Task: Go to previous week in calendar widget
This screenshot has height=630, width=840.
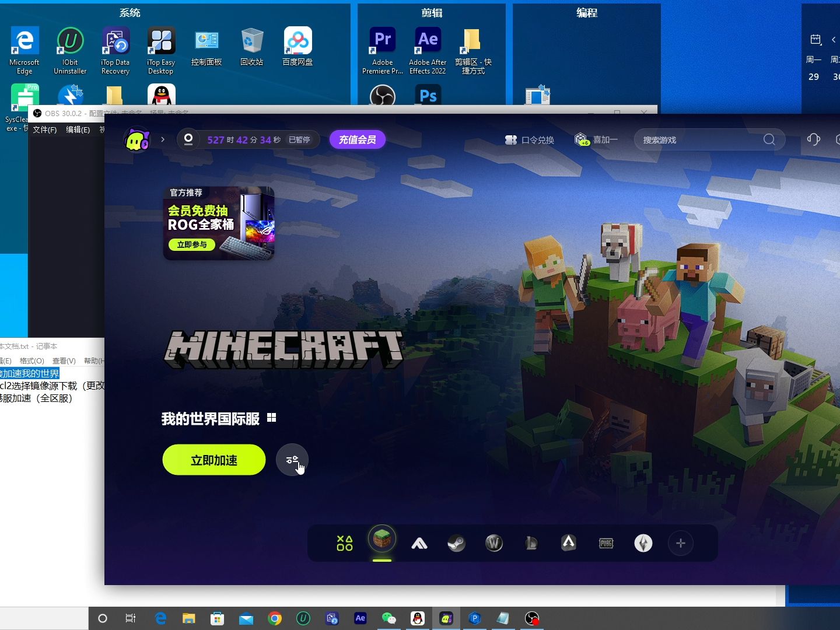Action: point(834,40)
